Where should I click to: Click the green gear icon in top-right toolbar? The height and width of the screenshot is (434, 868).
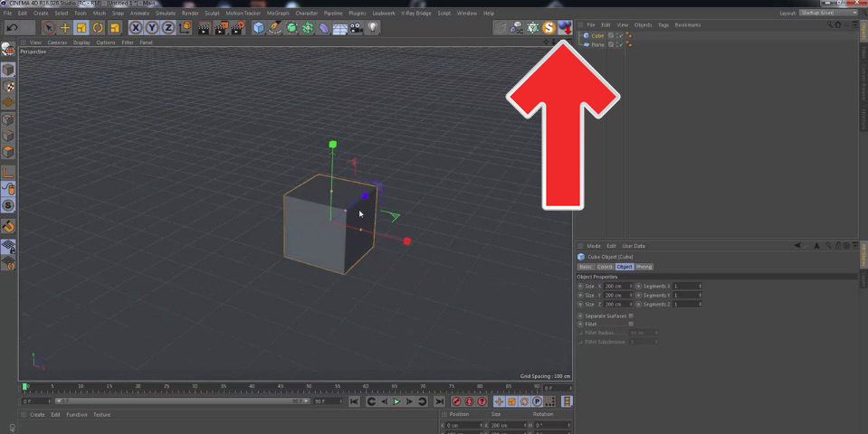point(532,28)
